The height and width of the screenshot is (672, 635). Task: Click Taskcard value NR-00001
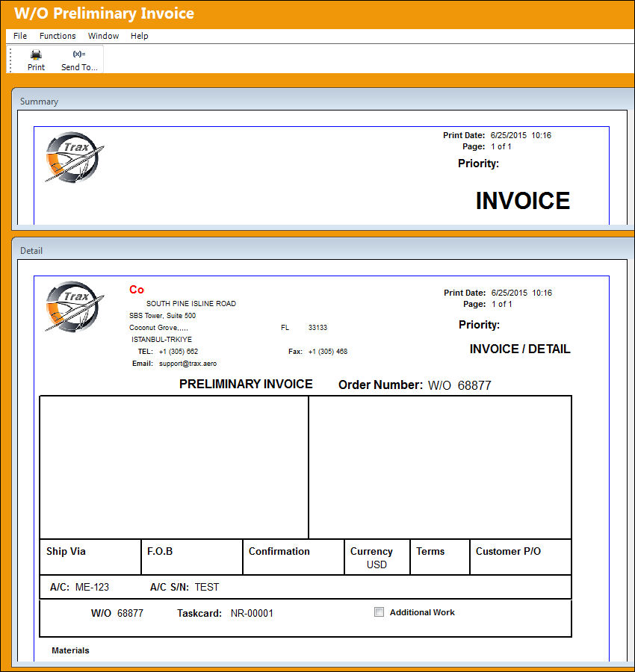tap(252, 613)
